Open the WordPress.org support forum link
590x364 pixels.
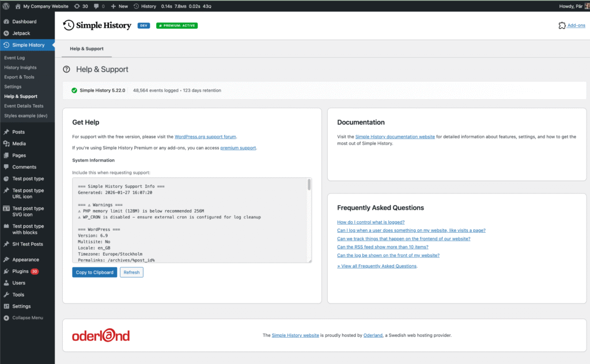click(205, 137)
